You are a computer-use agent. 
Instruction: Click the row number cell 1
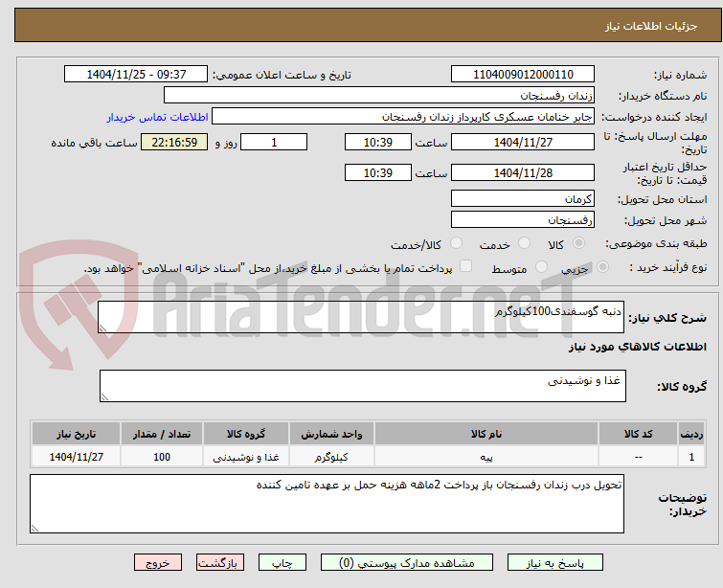click(x=691, y=457)
